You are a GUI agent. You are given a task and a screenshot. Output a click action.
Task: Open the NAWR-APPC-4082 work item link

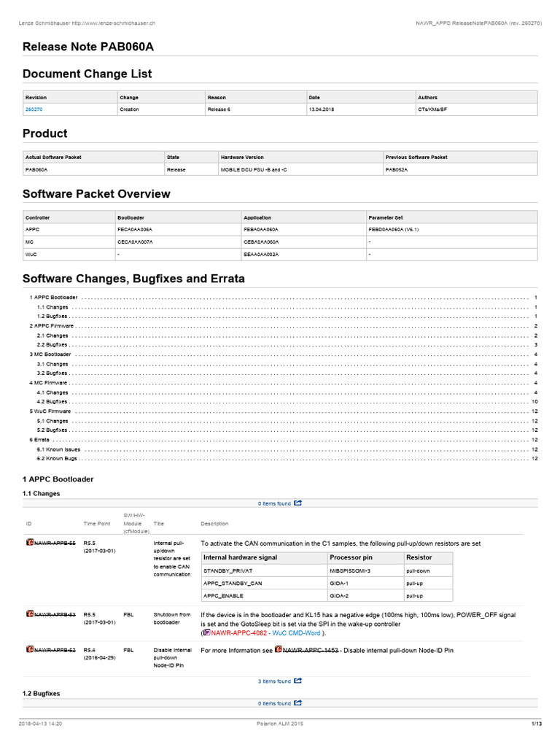pos(238,633)
